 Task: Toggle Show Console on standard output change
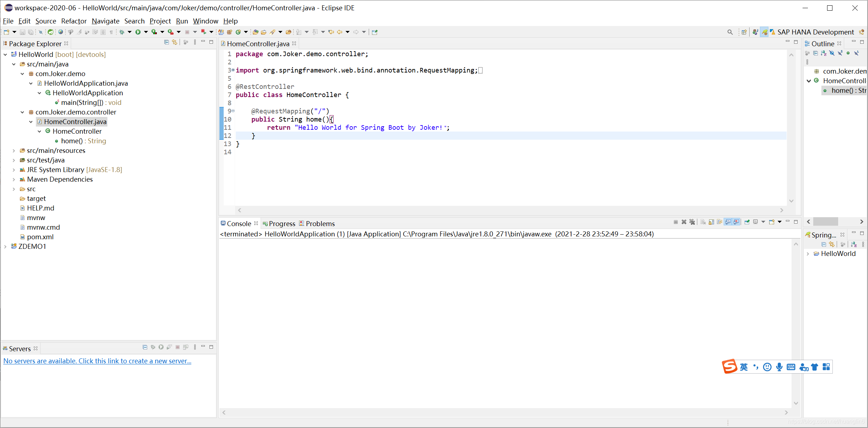click(728, 222)
